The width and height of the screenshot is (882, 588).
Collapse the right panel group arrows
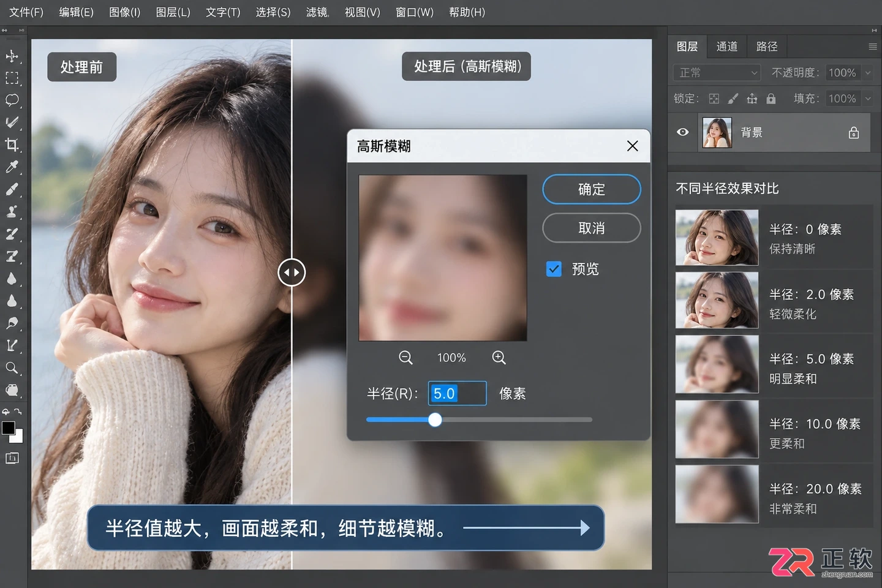point(874,30)
